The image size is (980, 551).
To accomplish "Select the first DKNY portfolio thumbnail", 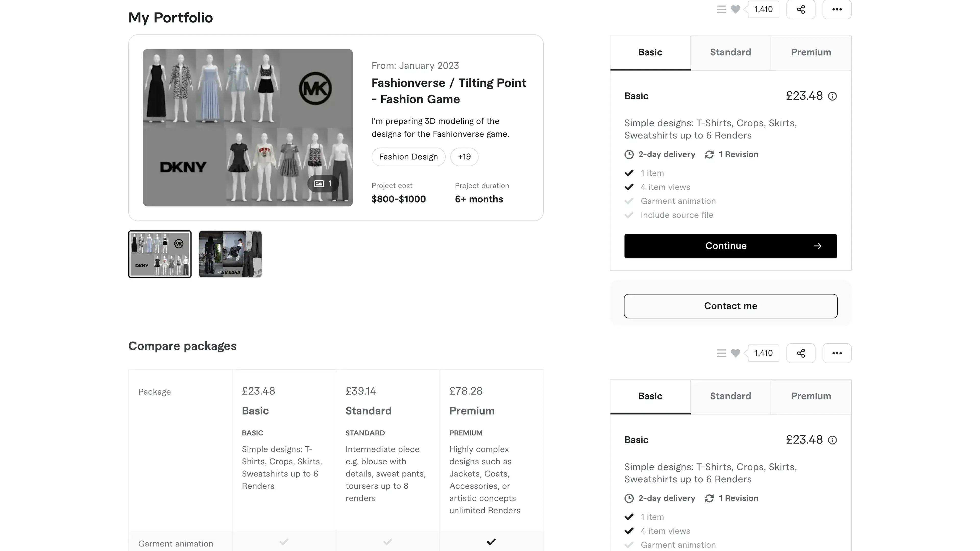I will click(x=160, y=254).
